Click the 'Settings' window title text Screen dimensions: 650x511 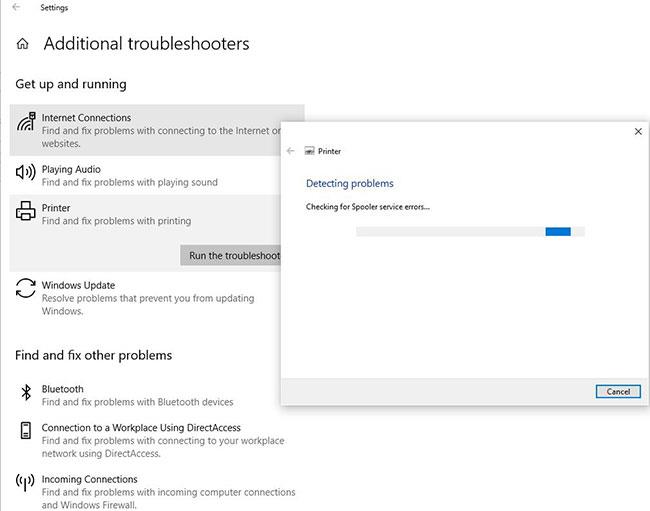coord(54,7)
